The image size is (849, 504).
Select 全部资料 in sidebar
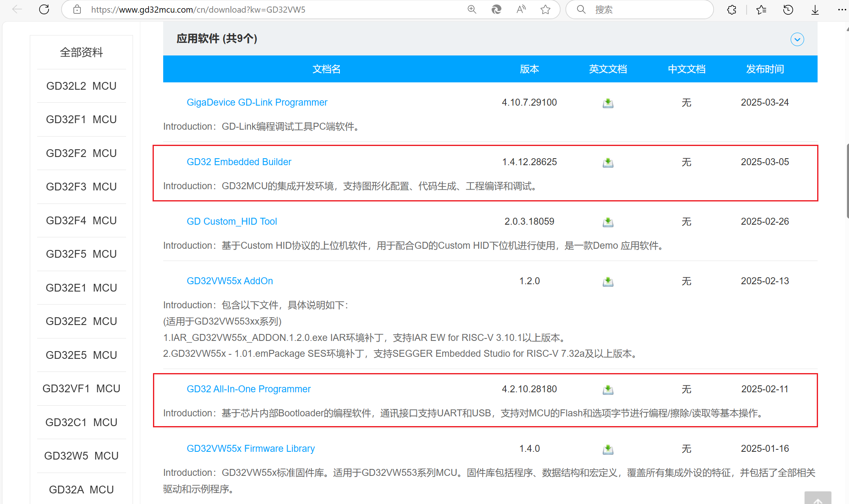(x=82, y=52)
